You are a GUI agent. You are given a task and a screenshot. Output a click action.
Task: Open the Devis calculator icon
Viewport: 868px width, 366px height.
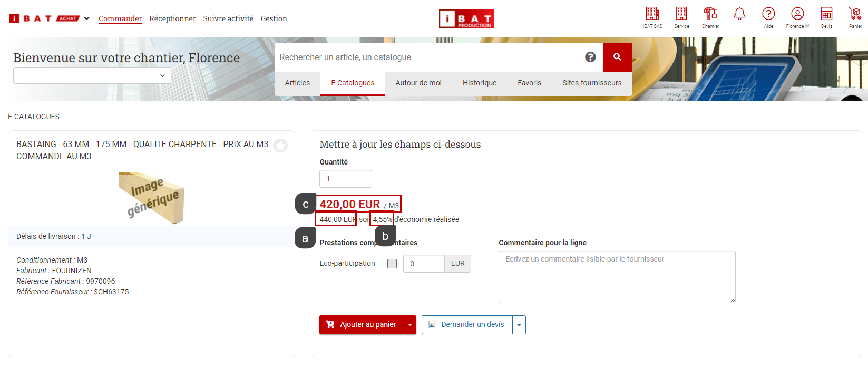point(826,14)
